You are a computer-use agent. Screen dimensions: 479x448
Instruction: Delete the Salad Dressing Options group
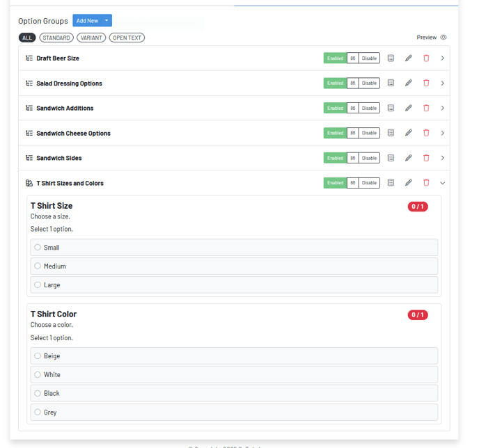(x=426, y=83)
